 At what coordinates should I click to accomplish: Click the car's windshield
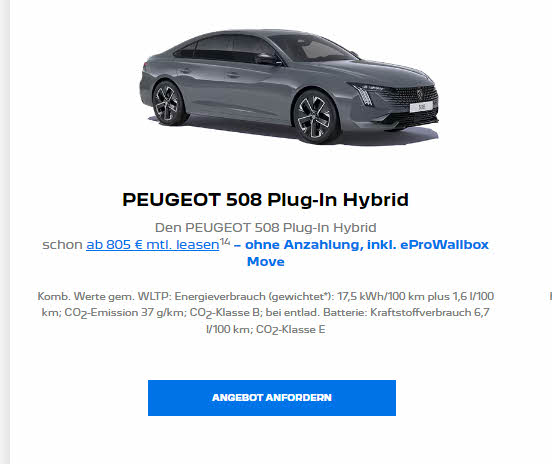pyautogui.click(x=313, y=48)
